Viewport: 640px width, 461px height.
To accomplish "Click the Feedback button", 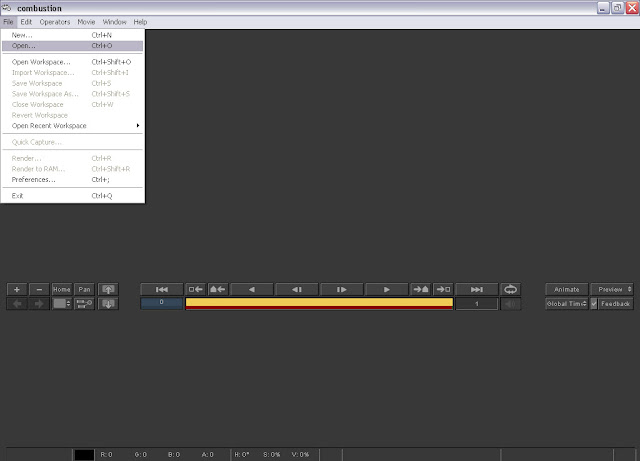I will (616, 304).
